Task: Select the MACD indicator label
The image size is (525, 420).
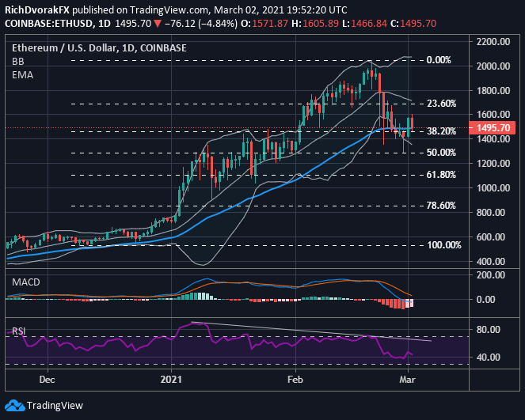Action: [26, 282]
